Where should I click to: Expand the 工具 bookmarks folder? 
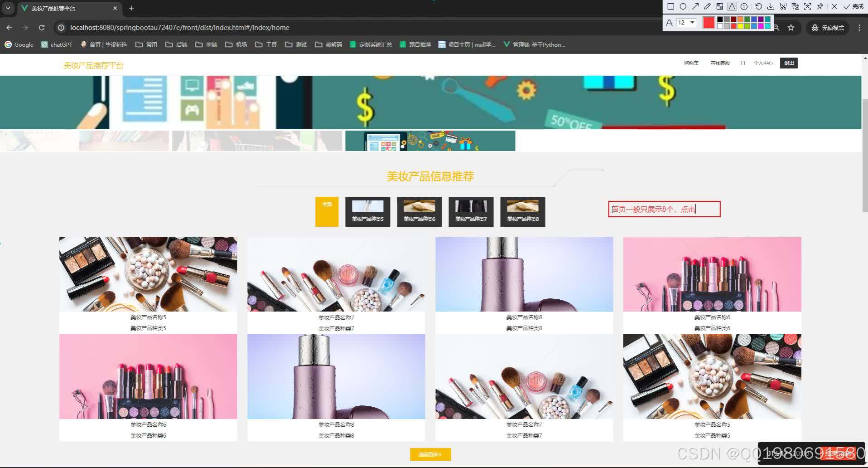[x=266, y=44]
